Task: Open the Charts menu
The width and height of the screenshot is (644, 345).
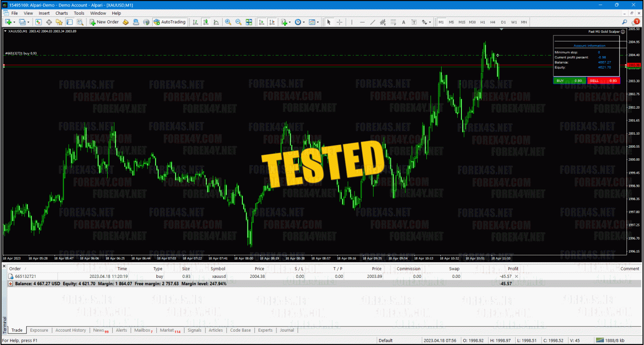Action: pos(61,13)
